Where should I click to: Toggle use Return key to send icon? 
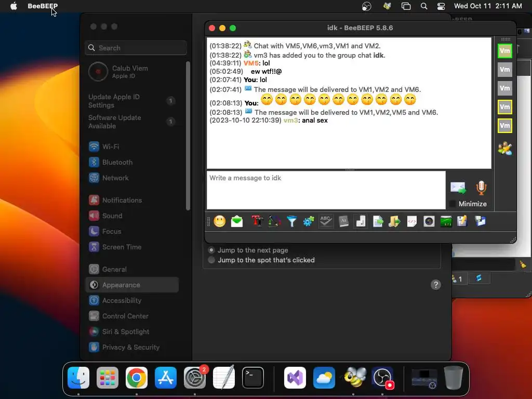[x=361, y=221]
